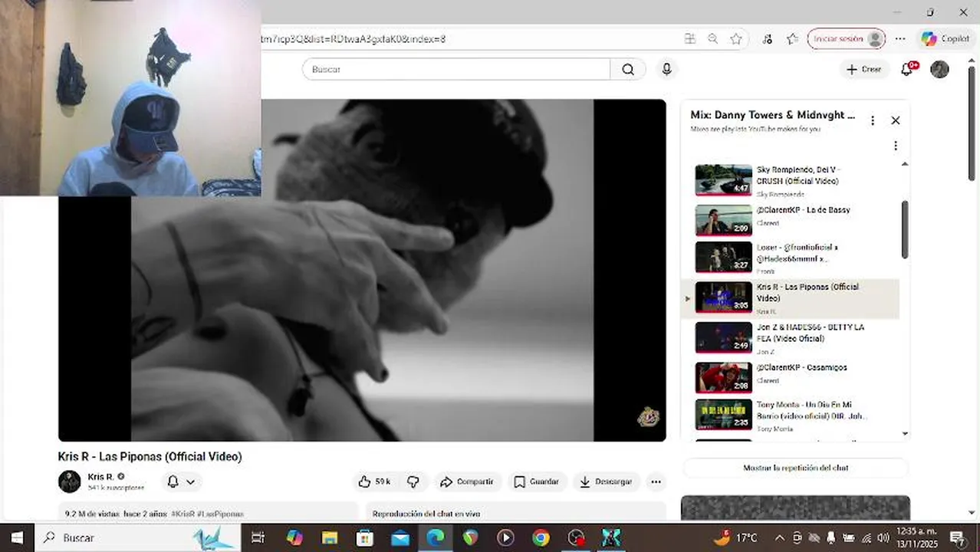Viewport: 980px width, 552px height.
Task: Open the browser media control music icon
Action: click(768, 39)
